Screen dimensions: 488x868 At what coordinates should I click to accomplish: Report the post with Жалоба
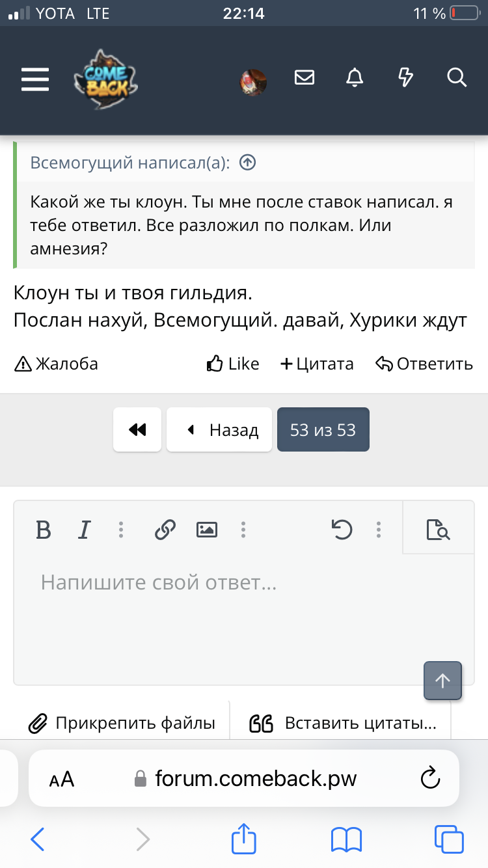[57, 364]
